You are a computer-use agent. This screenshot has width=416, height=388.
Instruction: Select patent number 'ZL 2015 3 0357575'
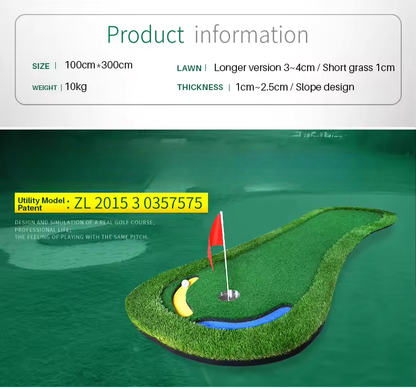(138, 203)
